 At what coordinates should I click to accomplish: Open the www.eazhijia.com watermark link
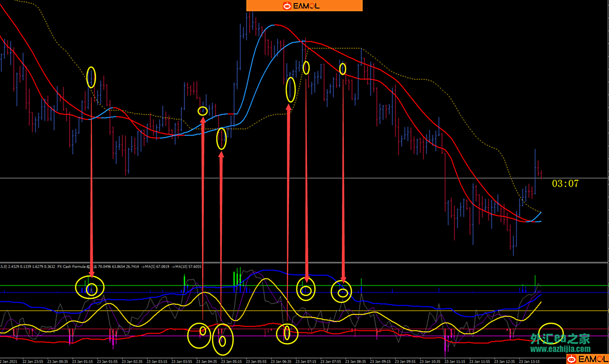click(x=560, y=349)
